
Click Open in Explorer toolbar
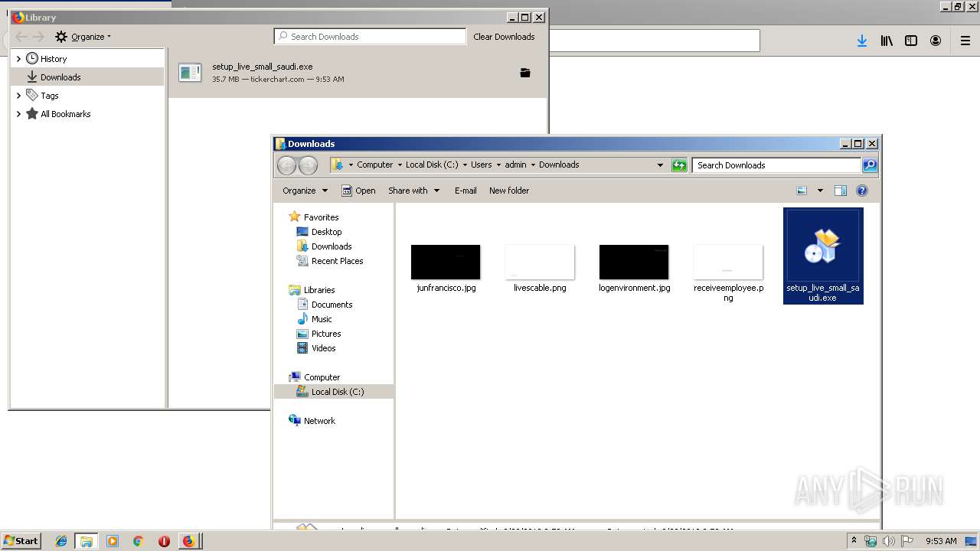click(358, 191)
